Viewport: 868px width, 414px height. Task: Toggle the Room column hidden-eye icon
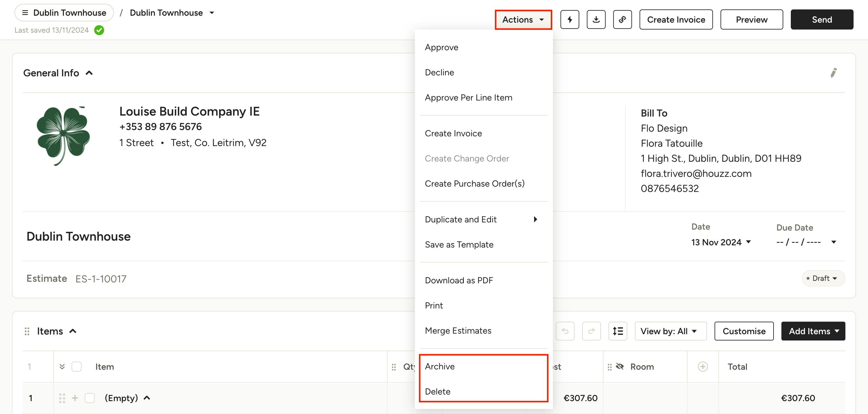pyautogui.click(x=620, y=367)
